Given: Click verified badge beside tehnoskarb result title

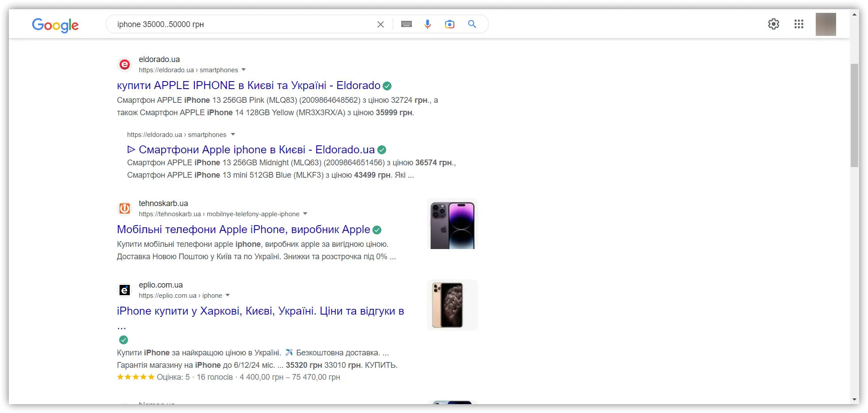Looking at the screenshot, I should [377, 230].
